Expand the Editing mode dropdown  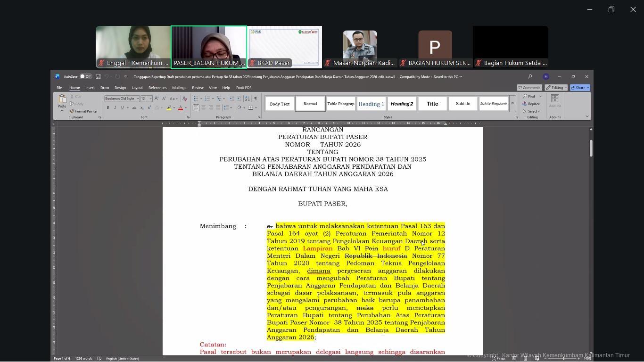pos(556,88)
